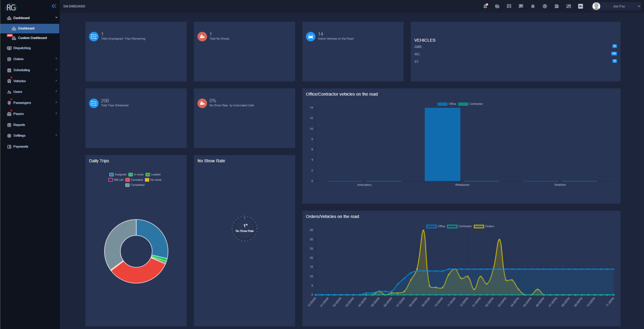The image size is (644, 329).
Task: Click the Contractor swatch in Orders/Vehicles legend
Action: (452, 226)
